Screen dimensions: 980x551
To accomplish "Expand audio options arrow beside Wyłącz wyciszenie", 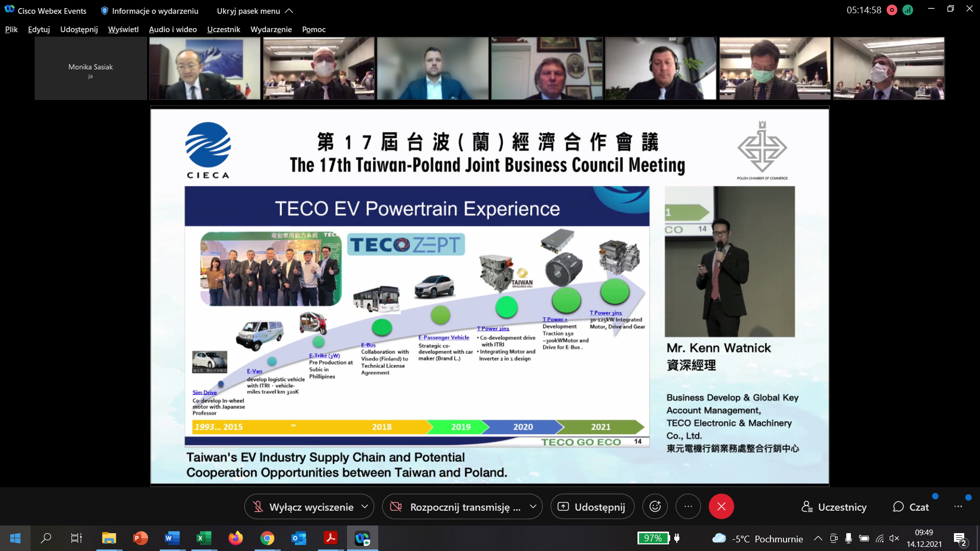I will pyautogui.click(x=364, y=507).
